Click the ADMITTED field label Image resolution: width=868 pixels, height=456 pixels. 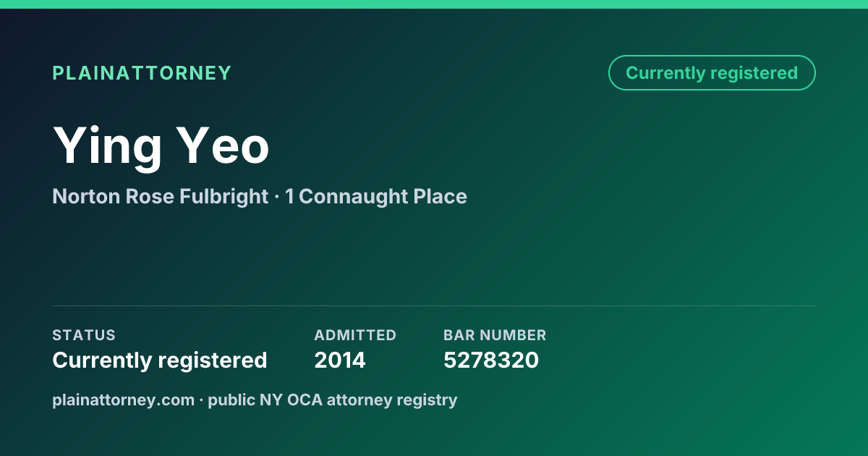point(355,335)
